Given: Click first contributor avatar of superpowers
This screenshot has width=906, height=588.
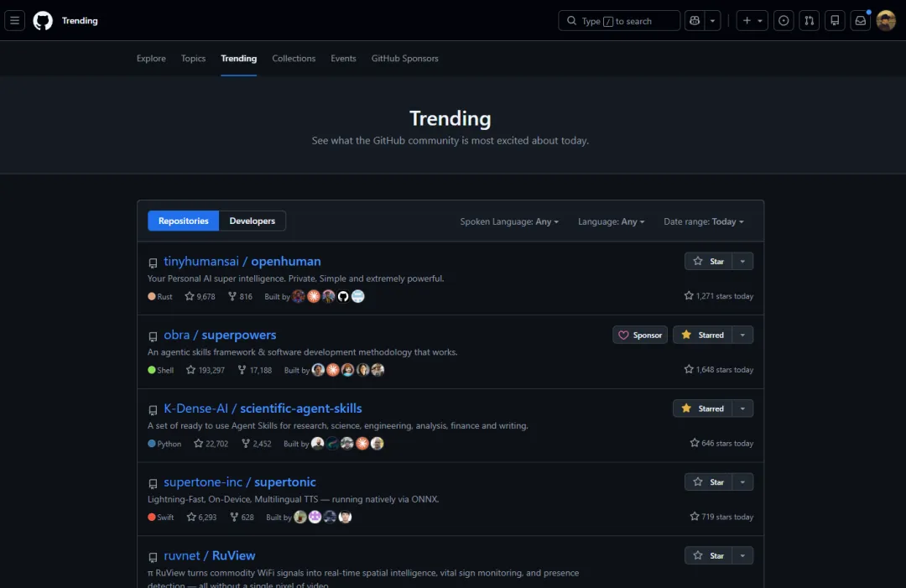Looking at the screenshot, I should [x=318, y=370].
